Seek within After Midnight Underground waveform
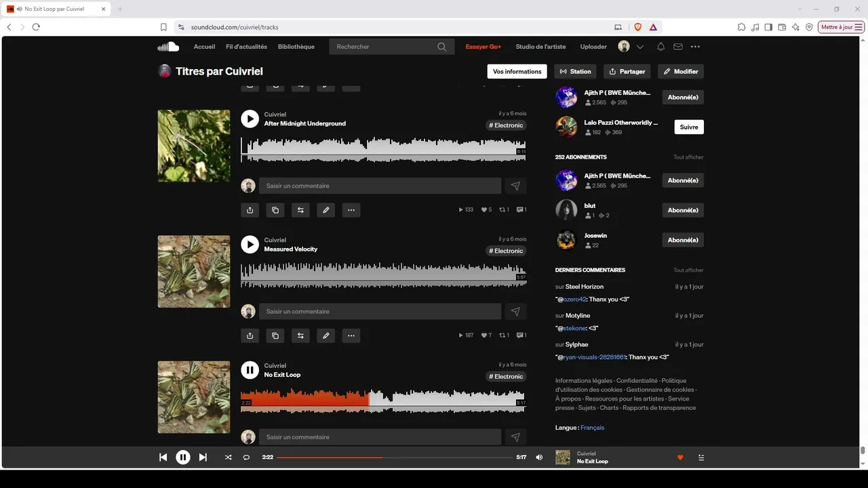 coord(384,149)
